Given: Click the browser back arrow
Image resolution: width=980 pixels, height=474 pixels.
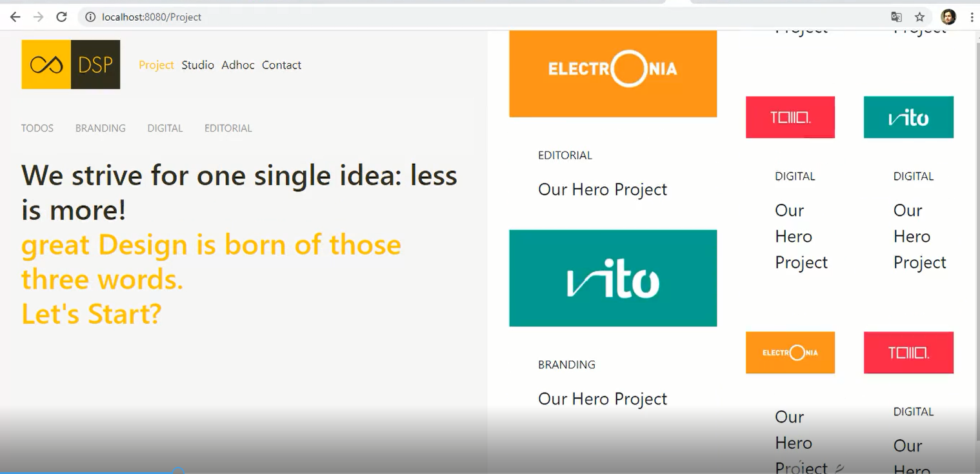Looking at the screenshot, I should pyautogui.click(x=15, y=17).
